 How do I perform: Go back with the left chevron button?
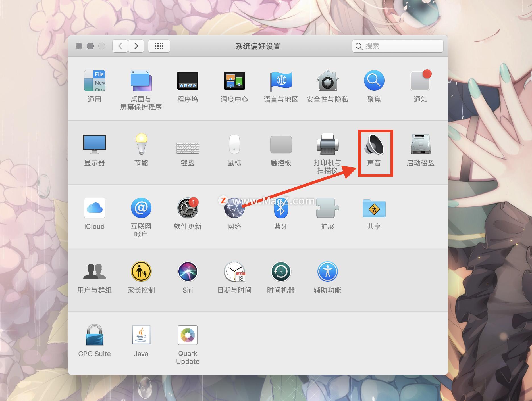click(120, 46)
